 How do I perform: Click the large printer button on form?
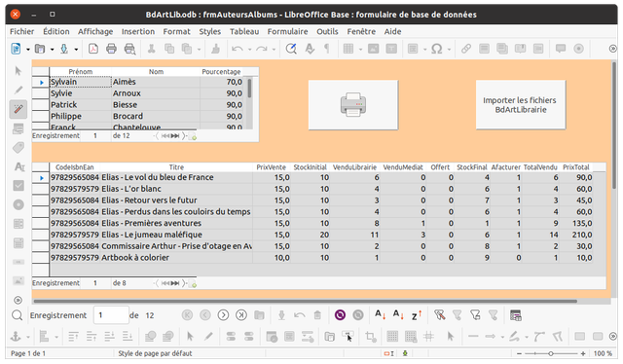point(353,105)
